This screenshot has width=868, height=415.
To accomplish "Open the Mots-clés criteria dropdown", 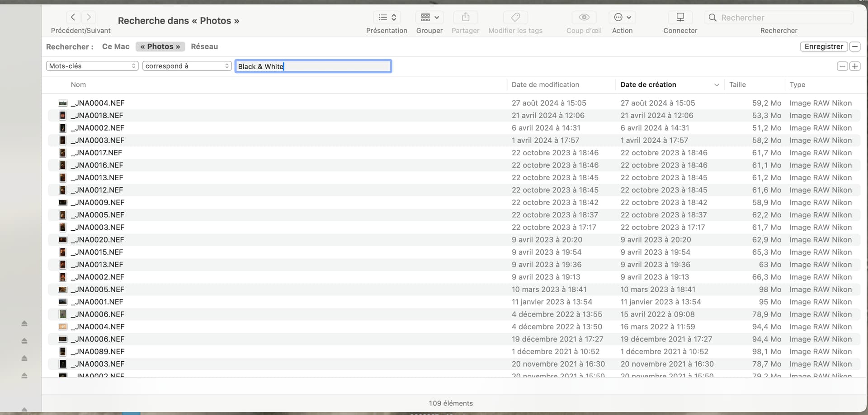I will pos(92,66).
